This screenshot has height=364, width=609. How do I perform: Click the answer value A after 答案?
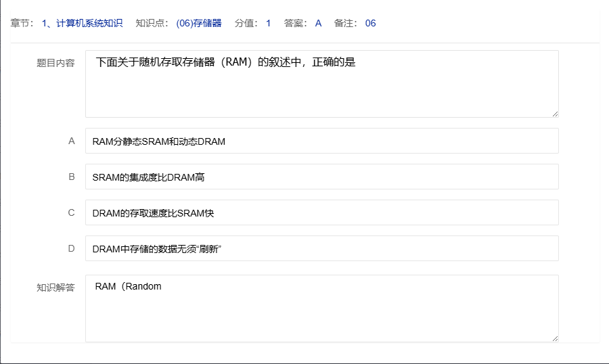[318, 23]
